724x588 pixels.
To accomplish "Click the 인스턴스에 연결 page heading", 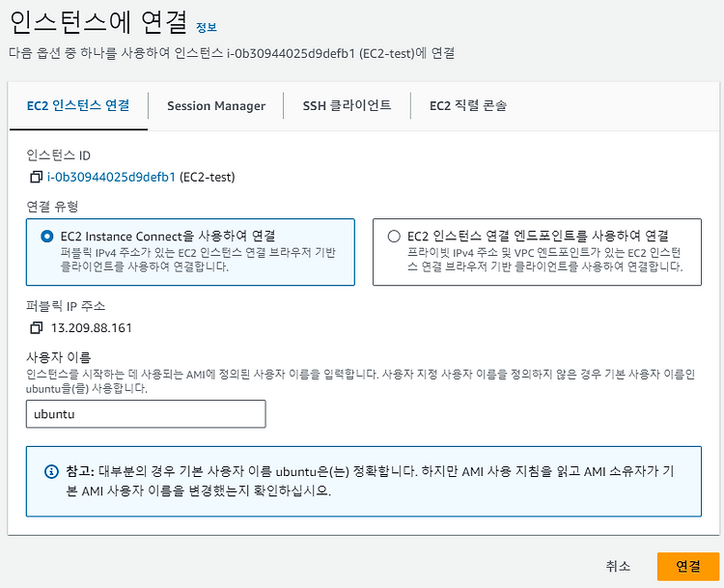I will tap(97, 22).
